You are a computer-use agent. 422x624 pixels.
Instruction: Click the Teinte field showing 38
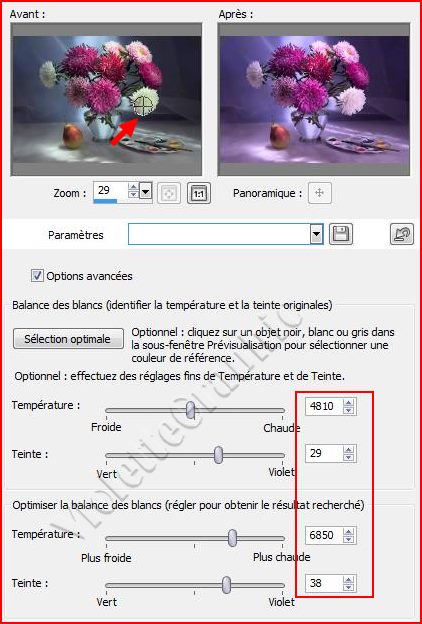click(x=324, y=583)
